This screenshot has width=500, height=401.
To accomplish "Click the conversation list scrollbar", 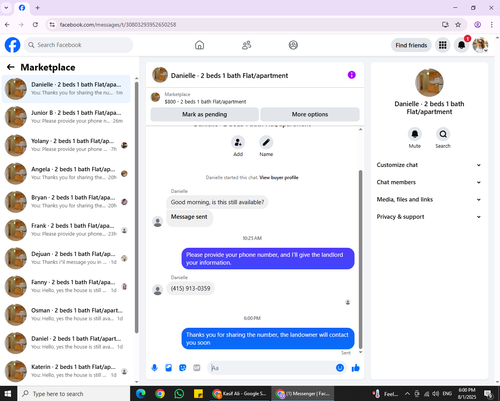I will 136,207.
